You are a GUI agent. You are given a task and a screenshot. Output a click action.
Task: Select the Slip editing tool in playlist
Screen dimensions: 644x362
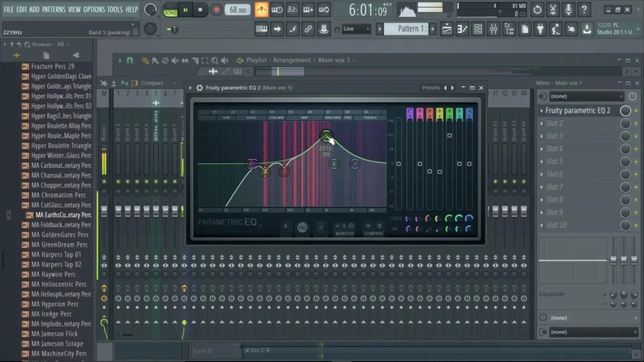pos(185,60)
